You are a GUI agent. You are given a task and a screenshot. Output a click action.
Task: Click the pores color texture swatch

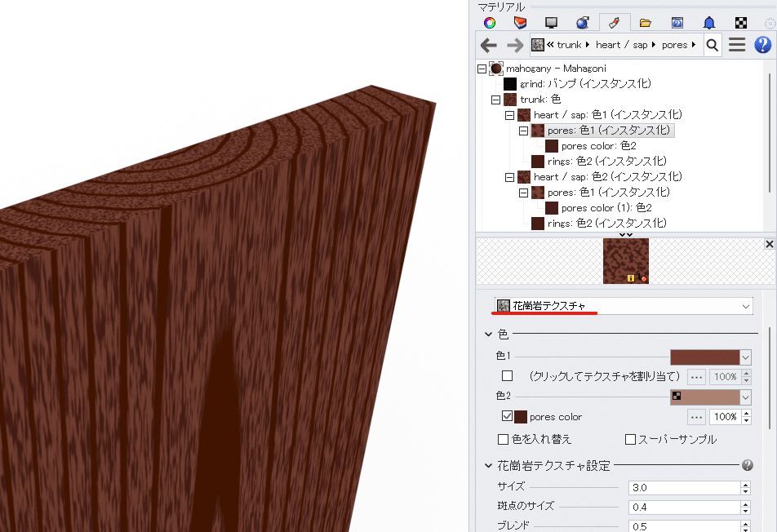(521, 417)
